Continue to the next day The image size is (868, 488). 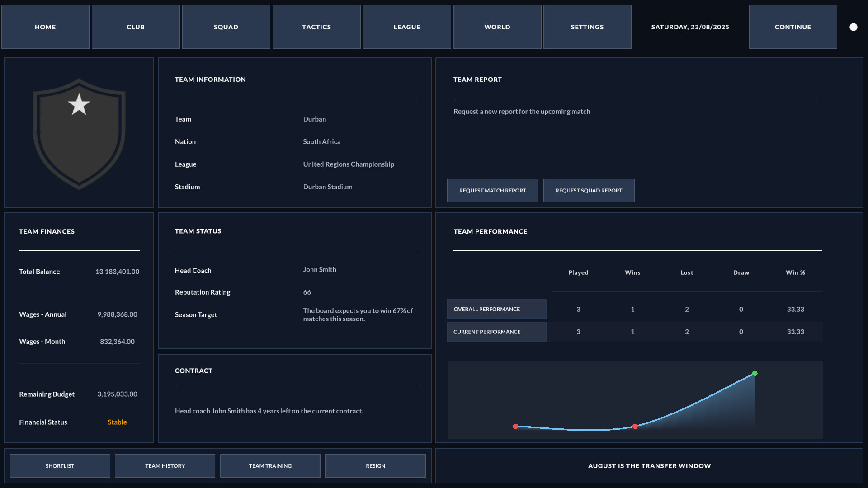[793, 27]
